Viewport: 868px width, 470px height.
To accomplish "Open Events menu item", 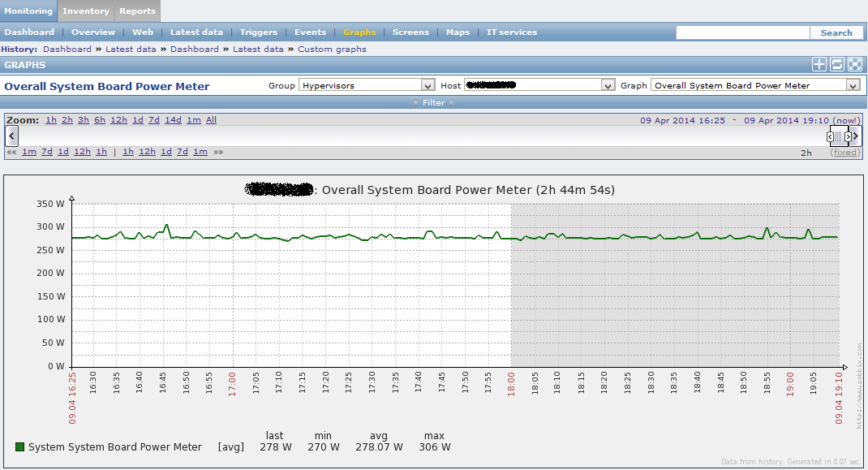I will tap(310, 32).
